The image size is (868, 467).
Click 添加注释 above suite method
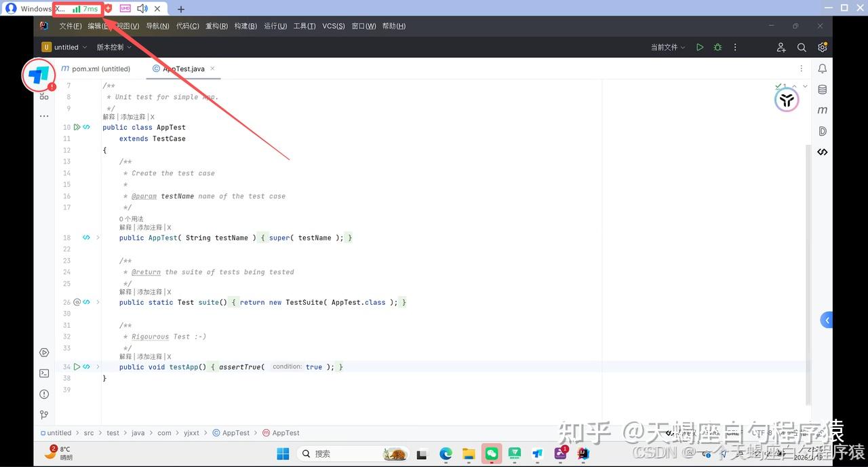click(150, 292)
